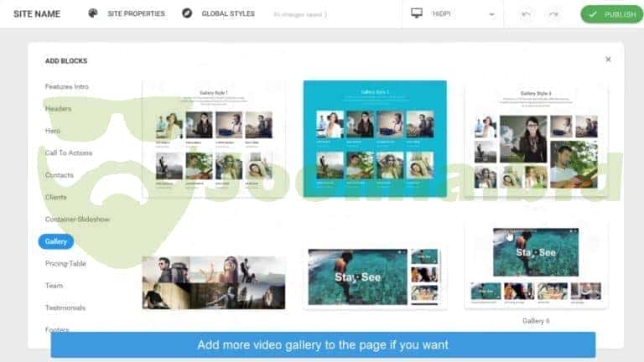
Task: Select the highlighted Gallery category
Action: point(56,241)
